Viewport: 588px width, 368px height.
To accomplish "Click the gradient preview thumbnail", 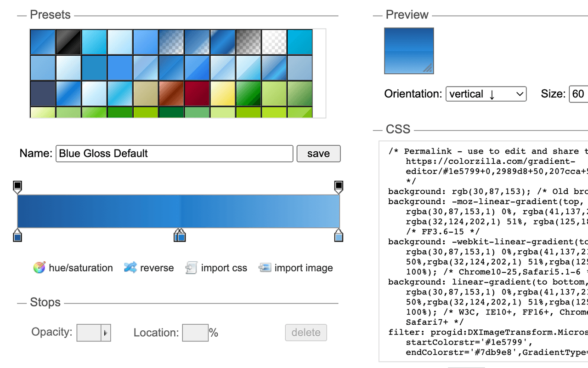I will point(409,51).
